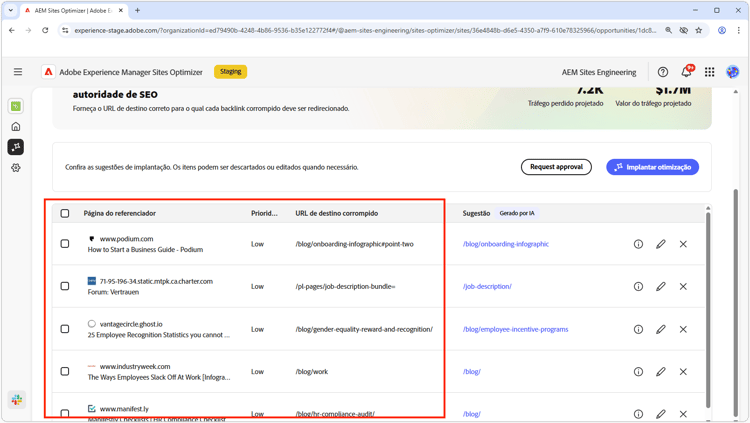Open a new browser tab
Image resolution: width=750 pixels, height=423 pixels.
(137, 10)
